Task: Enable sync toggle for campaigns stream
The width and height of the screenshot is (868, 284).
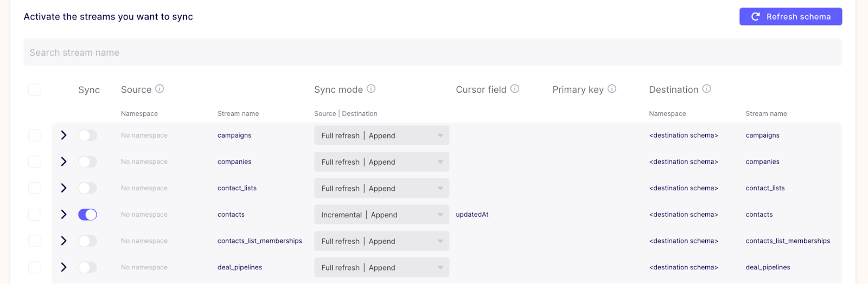Action: coord(87,135)
